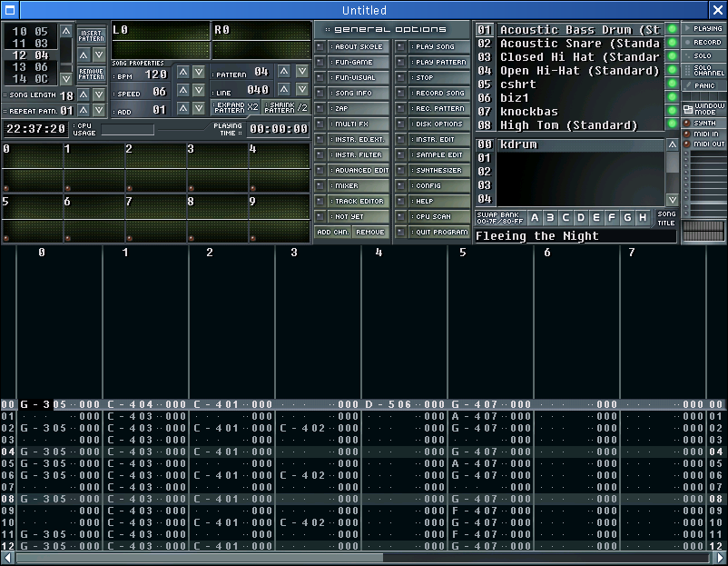Click the bottom horizontal scrollbar thumb

click(200, 558)
